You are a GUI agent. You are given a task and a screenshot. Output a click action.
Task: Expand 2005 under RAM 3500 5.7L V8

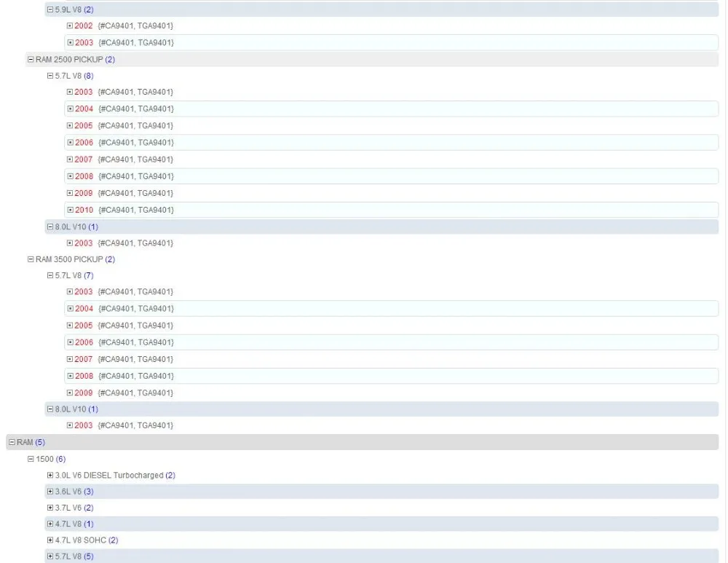(70, 325)
